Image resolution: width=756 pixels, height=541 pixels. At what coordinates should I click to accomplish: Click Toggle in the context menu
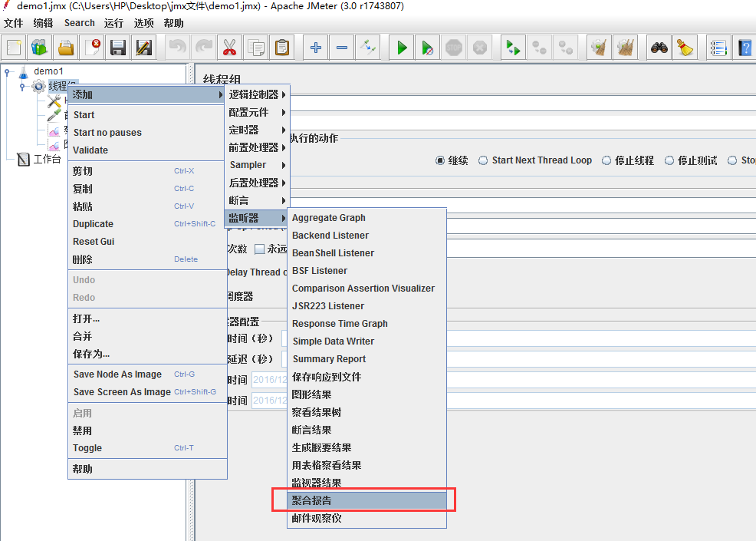click(147, 448)
